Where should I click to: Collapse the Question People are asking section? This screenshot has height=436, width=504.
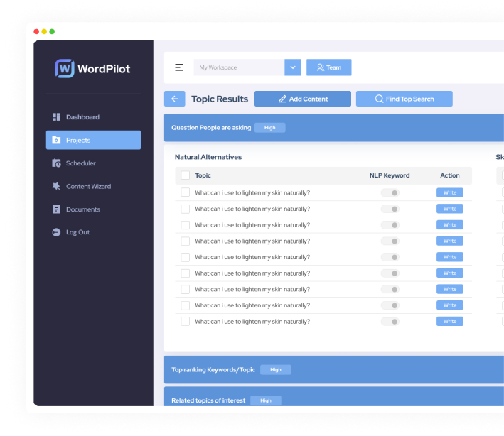point(334,127)
